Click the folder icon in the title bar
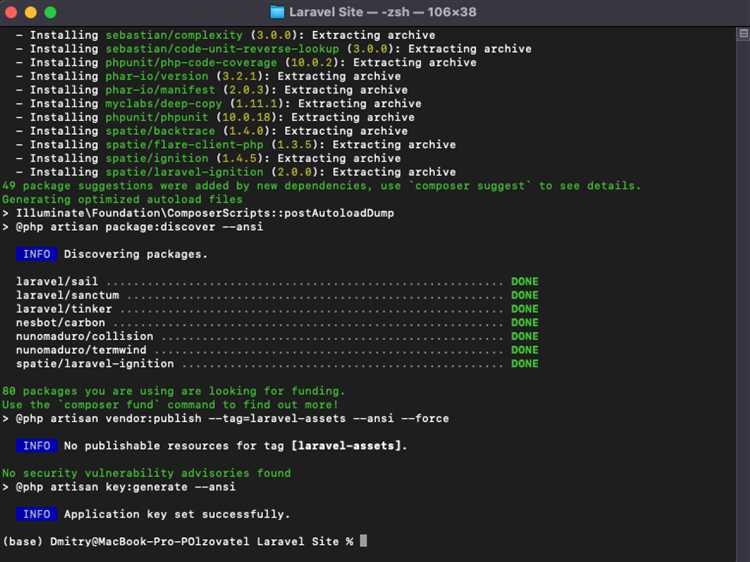This screenshot has width=750, height=562. 278,12
